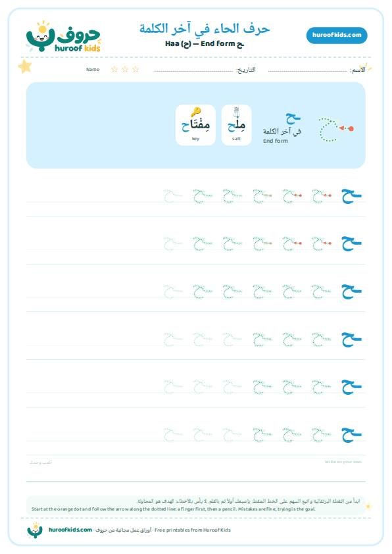392x554 pixels.
Task: Click the title Haa End form heading
Action: (x=204, y=44)
